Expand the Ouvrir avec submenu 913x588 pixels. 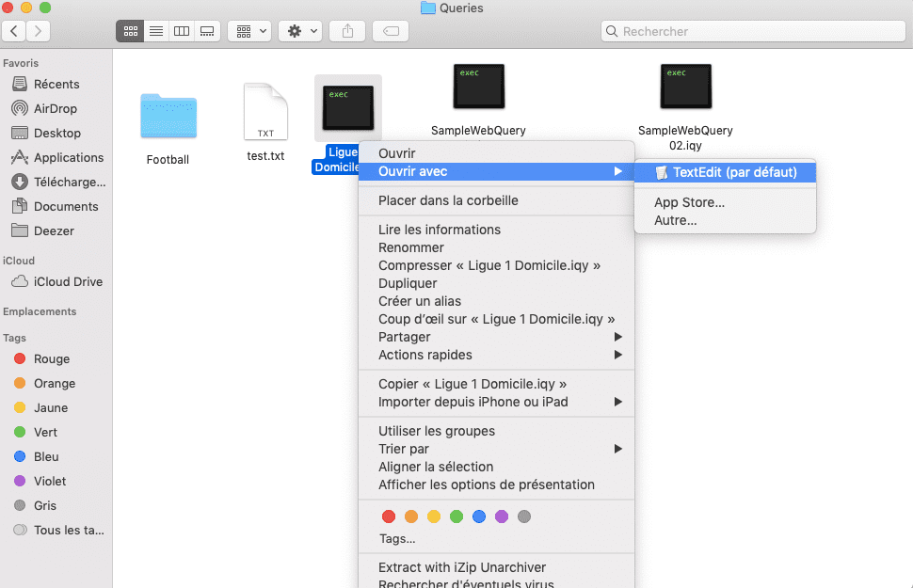tap(496, 171)
